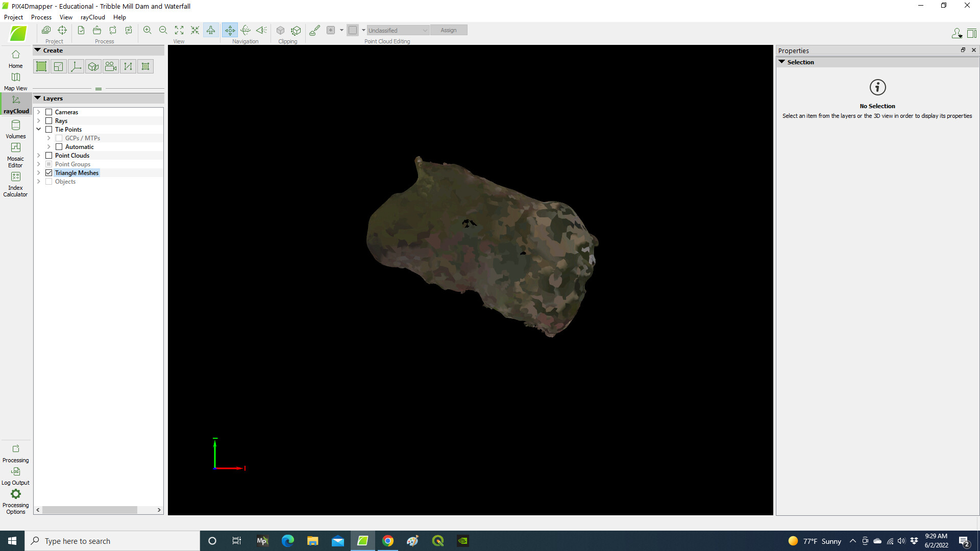This screenshot has height=551, width=980.
Task: Open the rayCloud menu
Action: pyautogui.click(x=92, y=17)
